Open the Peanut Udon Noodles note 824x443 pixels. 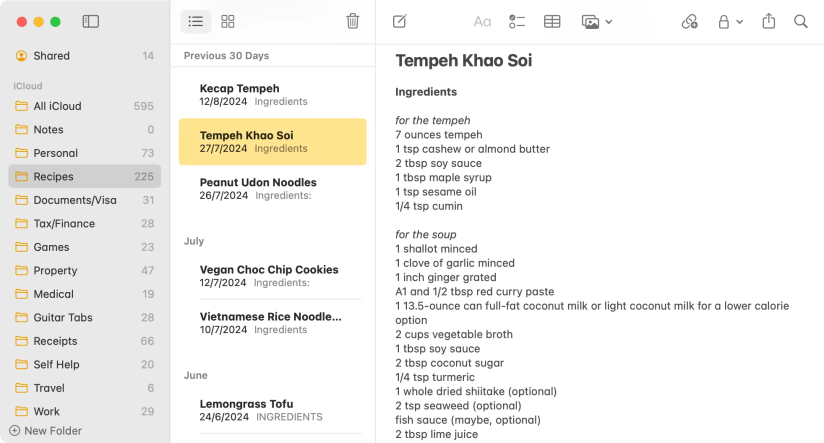coord(272,188)
